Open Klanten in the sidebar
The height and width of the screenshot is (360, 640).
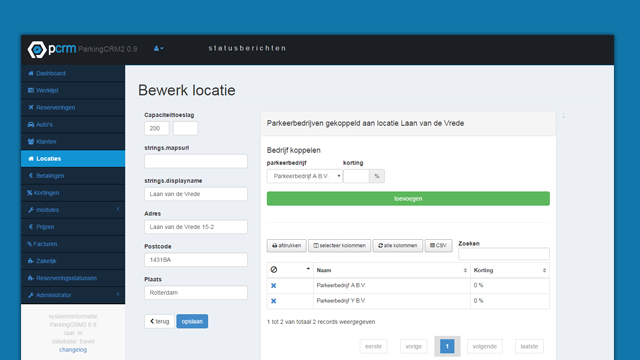point(73,142)
